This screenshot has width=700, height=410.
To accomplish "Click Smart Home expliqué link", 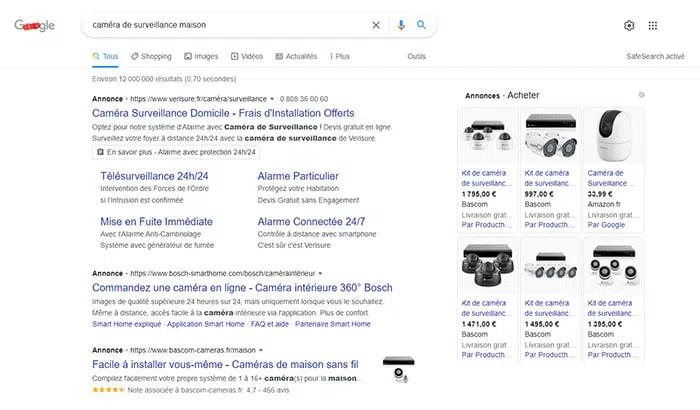I will coord(126,324).
